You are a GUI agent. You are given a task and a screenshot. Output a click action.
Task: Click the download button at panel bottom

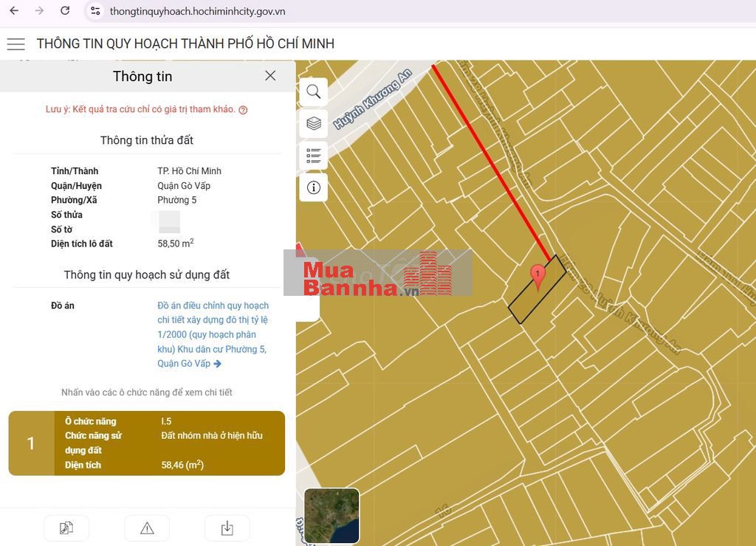click(x=227, y=528)
